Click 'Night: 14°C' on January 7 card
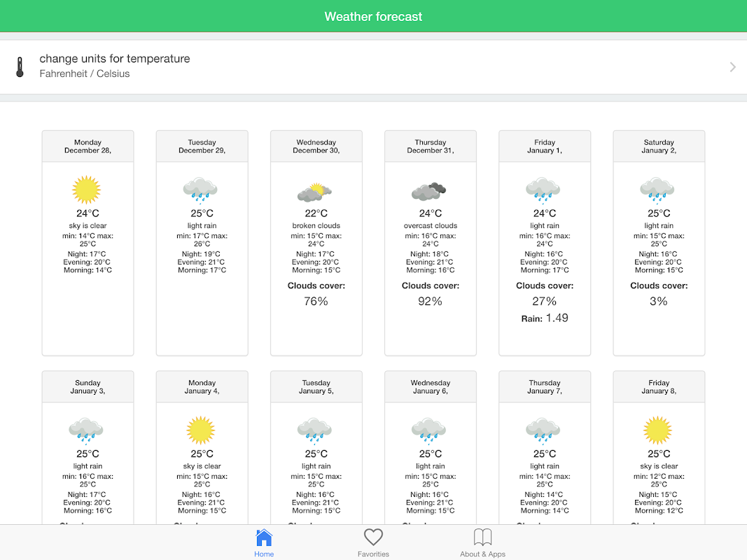 click(x=543, y=495)
